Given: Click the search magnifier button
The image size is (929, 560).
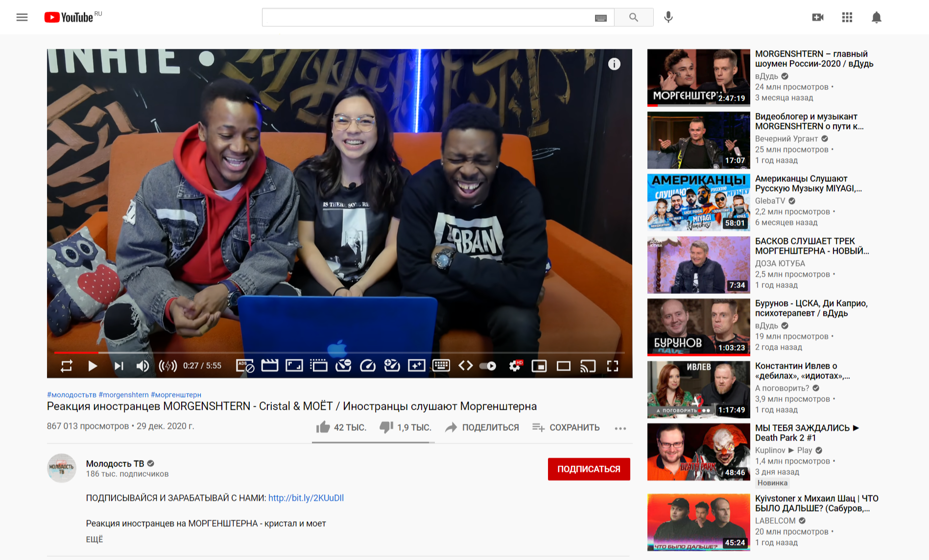Looking at the screenshot, I should point(634,17).
